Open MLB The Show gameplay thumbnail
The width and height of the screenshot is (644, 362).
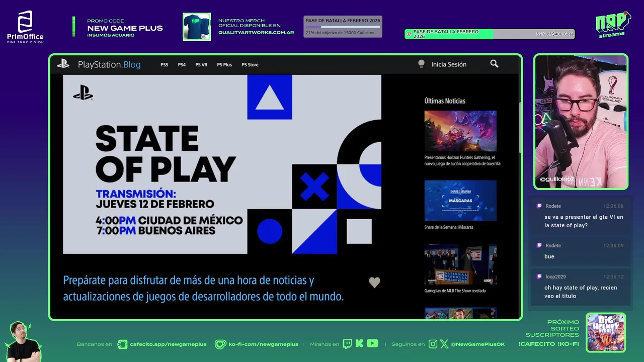tap(460, 264)
